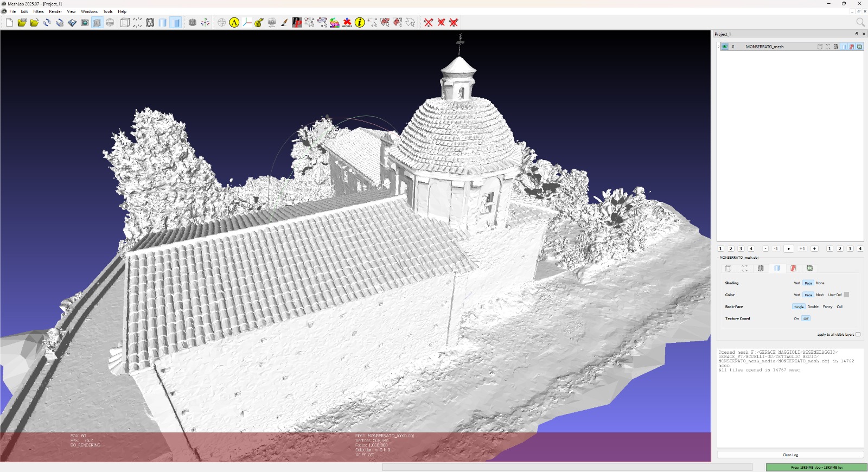Enable Points rendering mode in toolbar

(x=137, y=23)
